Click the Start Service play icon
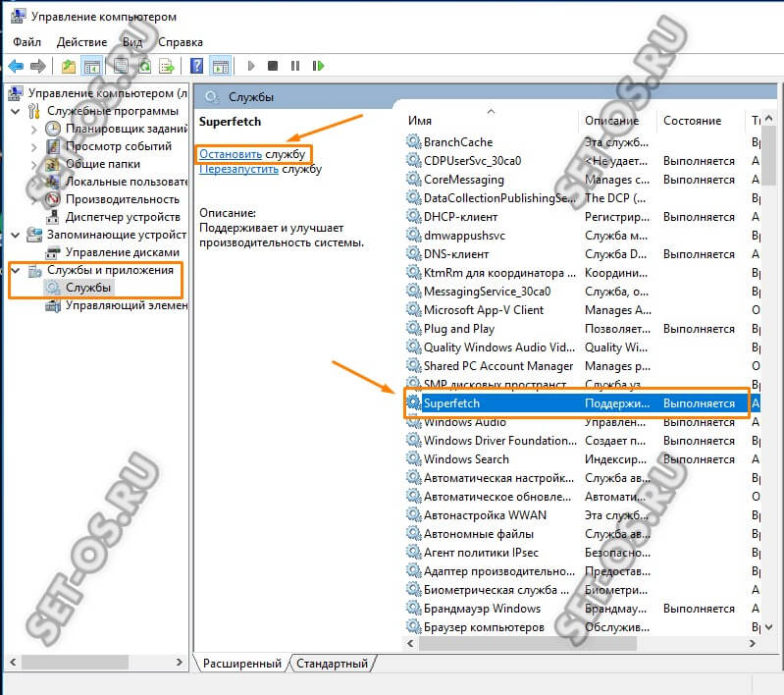This screenshot has width=784, height=695. tap(252, 66)
